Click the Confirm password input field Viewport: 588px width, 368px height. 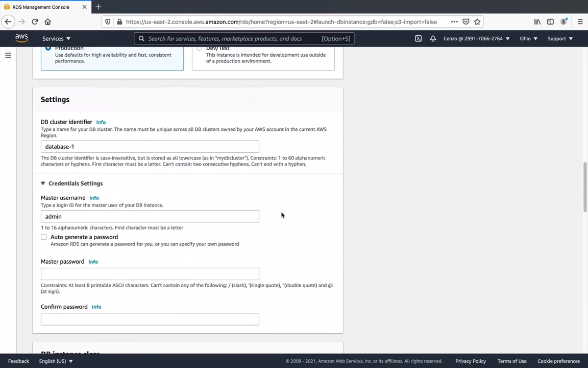(x=150, y=319)
